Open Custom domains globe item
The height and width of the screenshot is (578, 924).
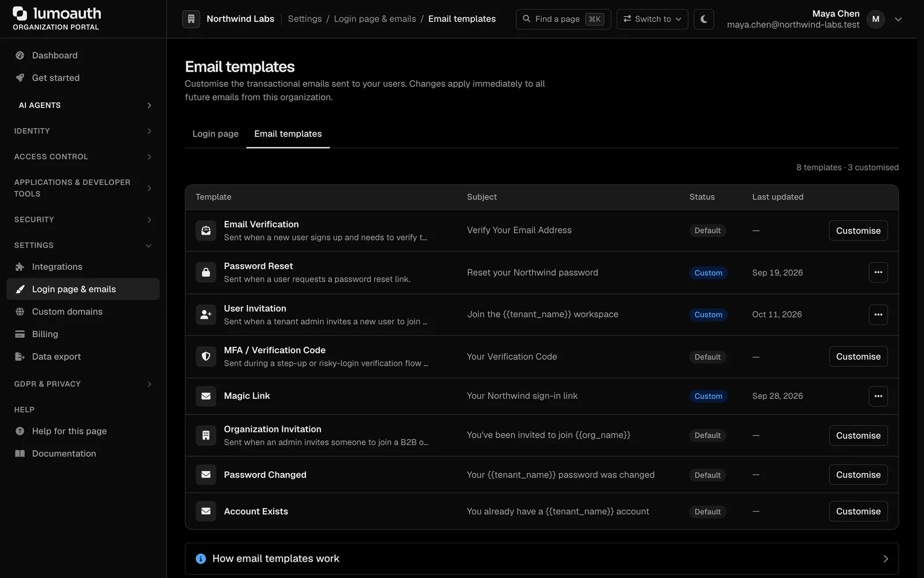pyautogui.click(x=83, y=312)
